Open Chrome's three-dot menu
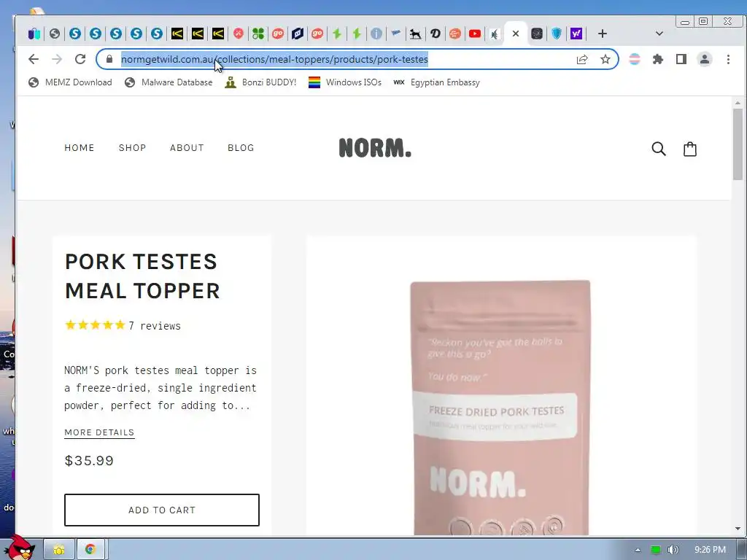 (x=728, y=60)
